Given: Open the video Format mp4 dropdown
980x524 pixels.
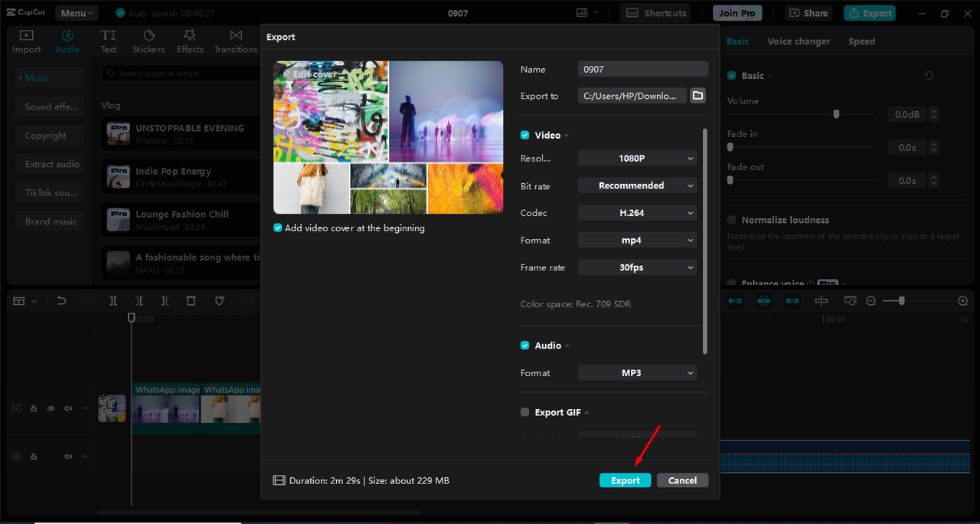Looking at the screenshot, I should click(638, 240).
